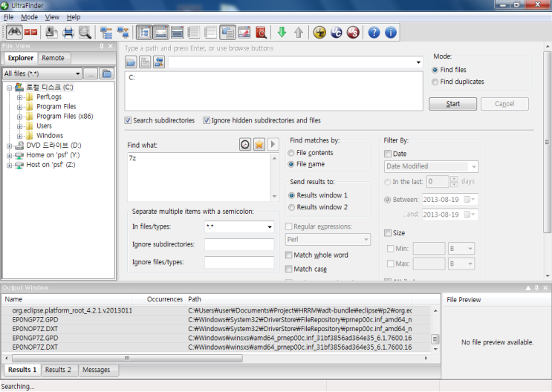
Task: Click the red Find duplicates toolbar icon
Action: click(30, 33)
